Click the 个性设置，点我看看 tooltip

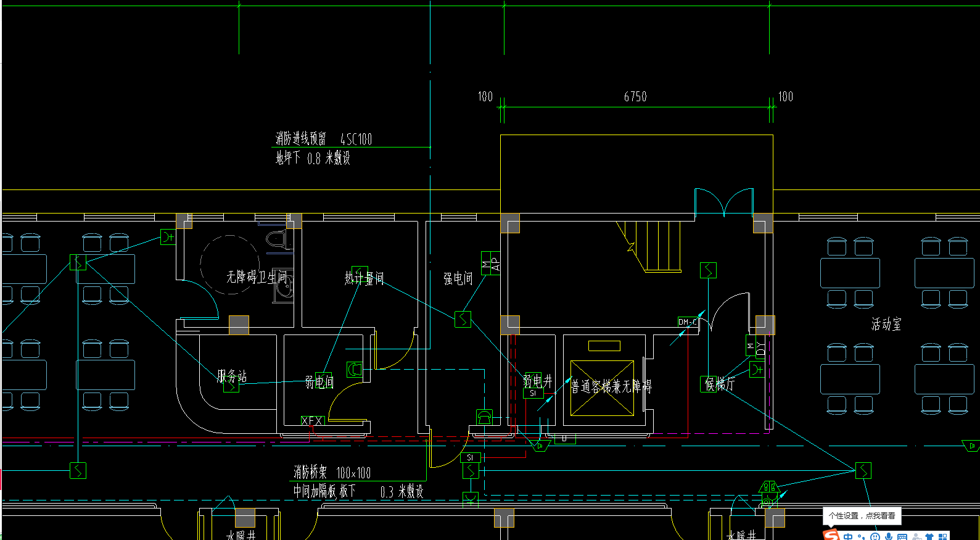click(862, 515)
